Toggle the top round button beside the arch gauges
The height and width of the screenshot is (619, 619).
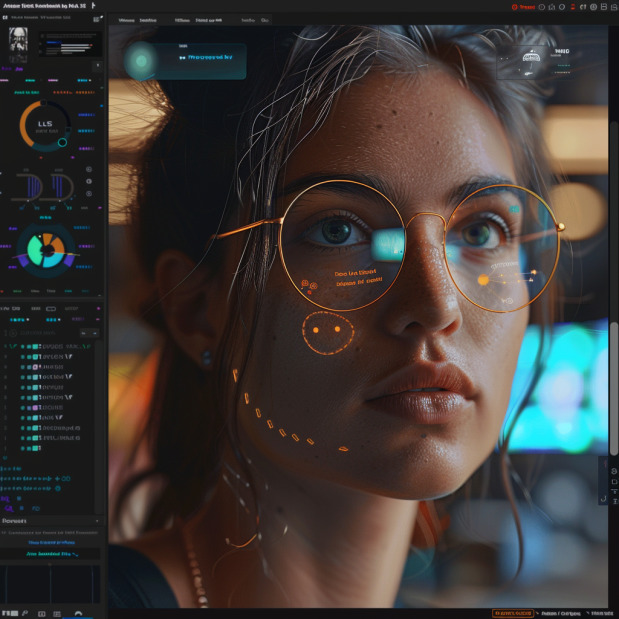[89, 170]
